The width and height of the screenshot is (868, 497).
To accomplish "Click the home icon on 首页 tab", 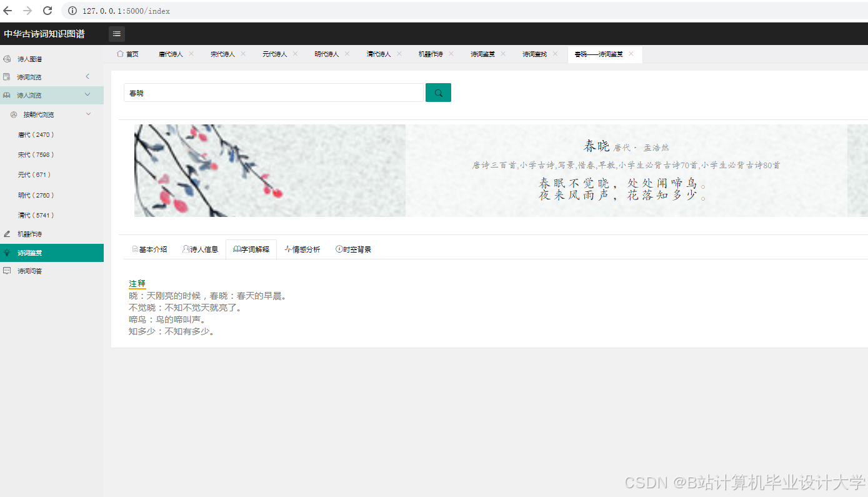I will pyautogui.click(x=121, y=54).
